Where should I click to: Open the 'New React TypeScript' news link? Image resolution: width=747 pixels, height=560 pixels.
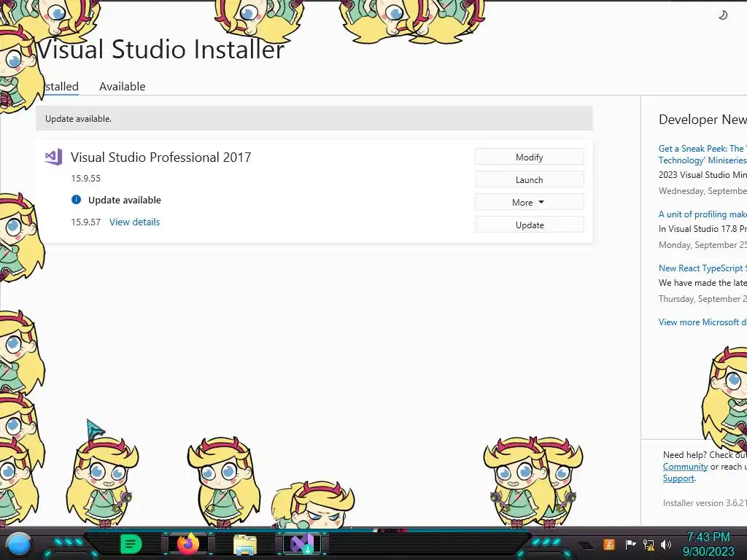click(703, 268)
